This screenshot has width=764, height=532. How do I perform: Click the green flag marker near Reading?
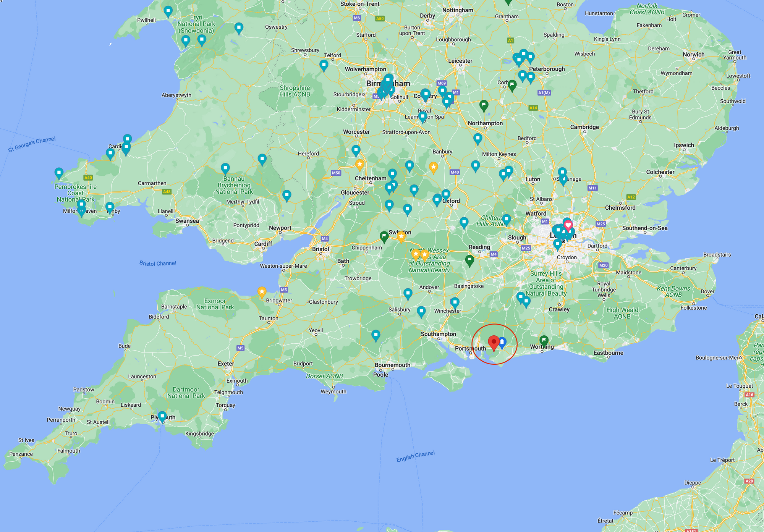[469, 260]
